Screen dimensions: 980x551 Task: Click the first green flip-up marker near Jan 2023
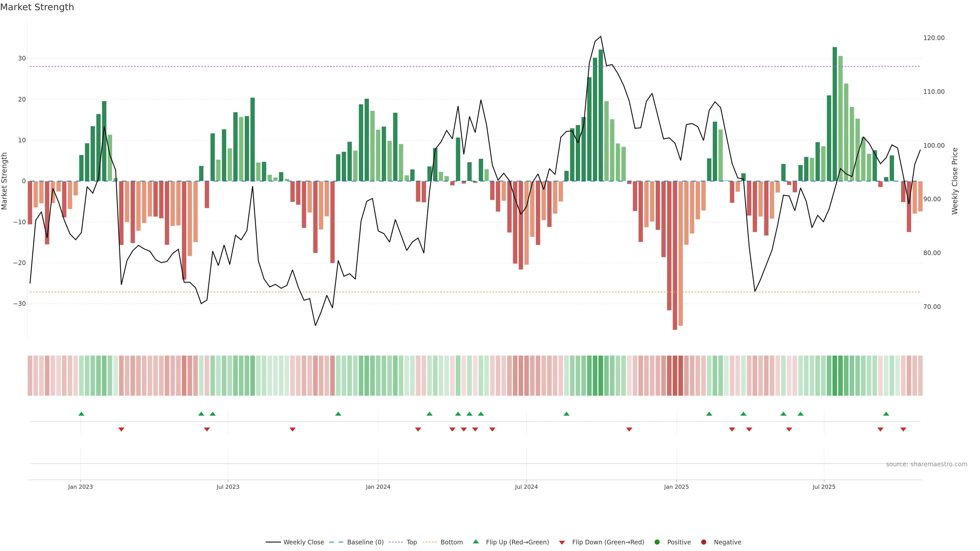pyautogui.click(x=81, y=414)
